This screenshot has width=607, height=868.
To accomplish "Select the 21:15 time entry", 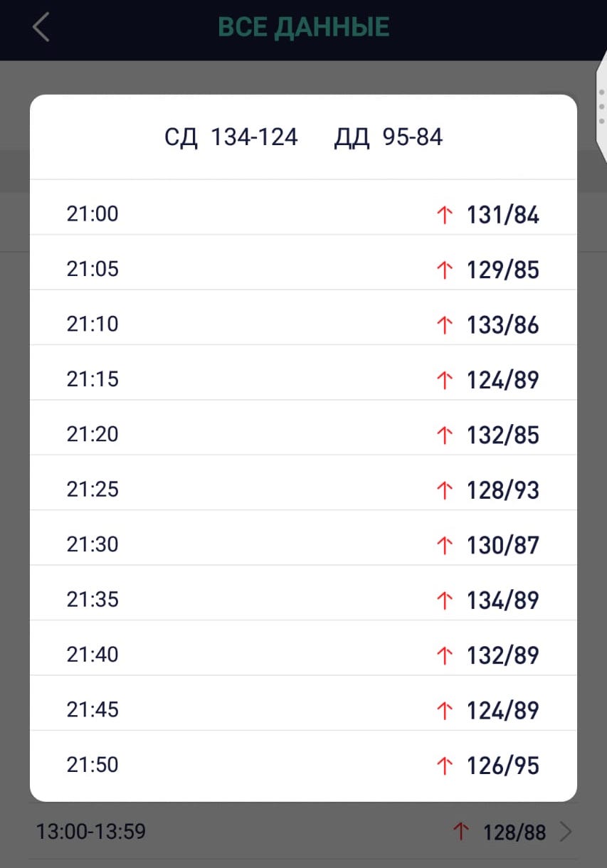I will pyautogui.click(x=93, y=379).
